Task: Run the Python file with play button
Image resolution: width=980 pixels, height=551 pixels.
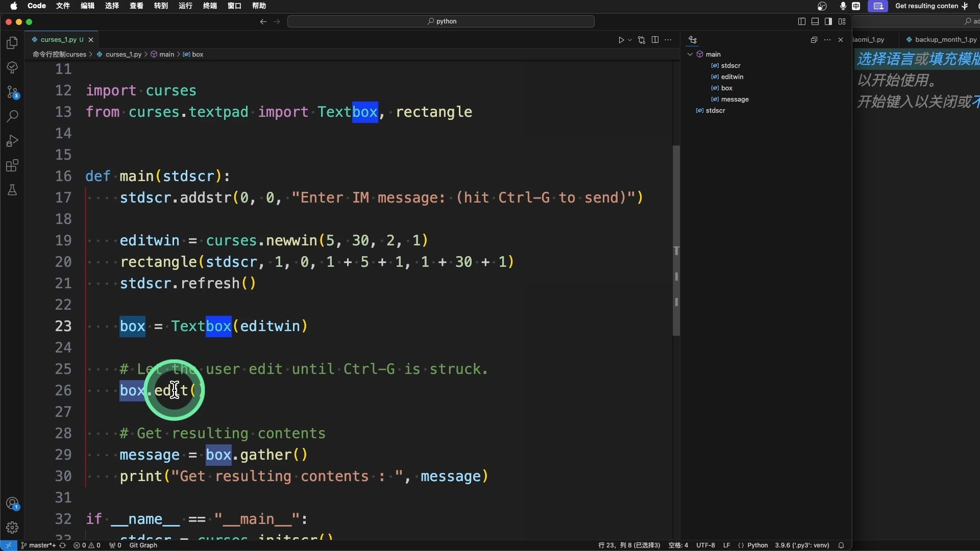Action: click(x=621, y=40)
